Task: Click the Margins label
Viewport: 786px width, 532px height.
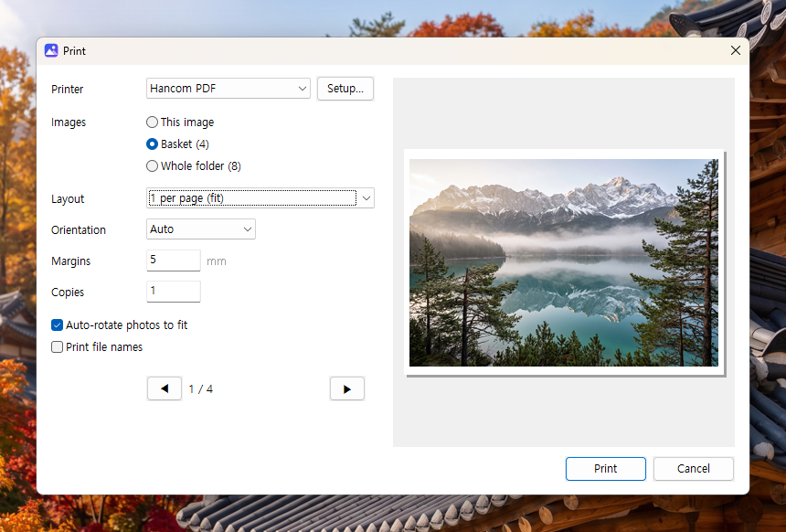Action: [x=70, y=261]
